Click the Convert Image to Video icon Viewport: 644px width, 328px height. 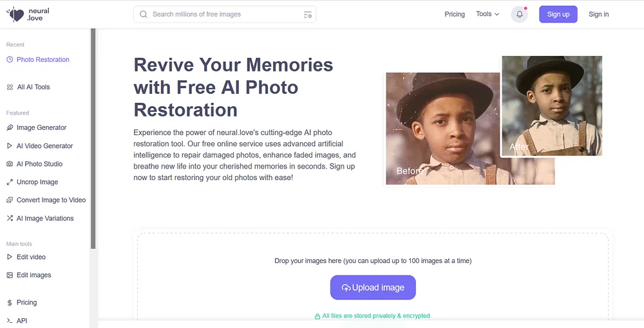(x=10, y=200)
